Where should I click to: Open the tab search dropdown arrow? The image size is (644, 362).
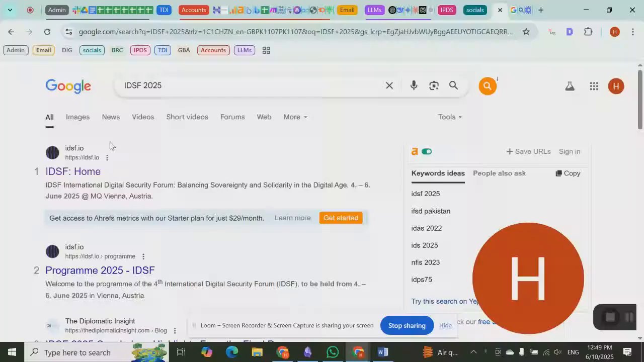[10, 10]
